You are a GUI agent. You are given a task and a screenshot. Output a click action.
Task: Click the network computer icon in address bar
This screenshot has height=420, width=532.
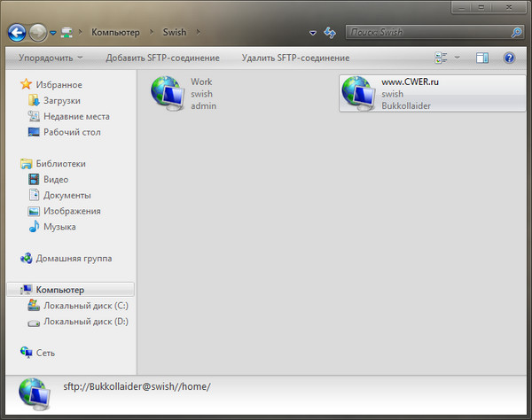(66, 33)
